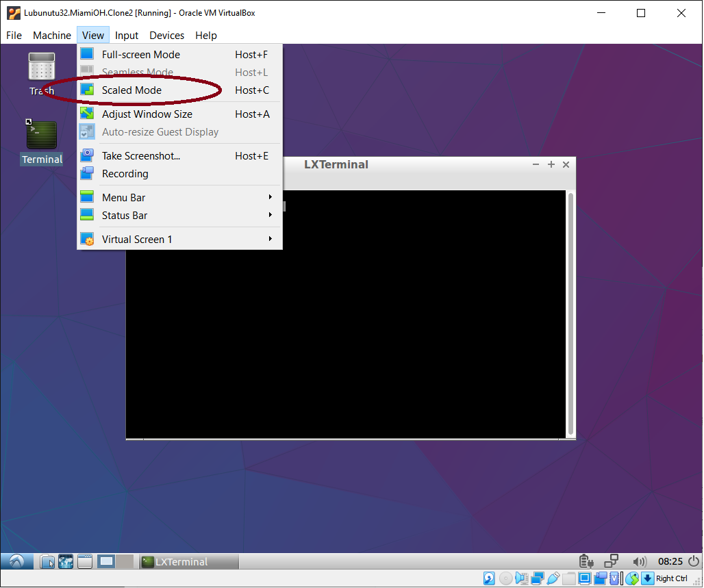This screenshot has height=588, width=704.
Task: Expand the Status Bar submenu
Action: [179, 216]
